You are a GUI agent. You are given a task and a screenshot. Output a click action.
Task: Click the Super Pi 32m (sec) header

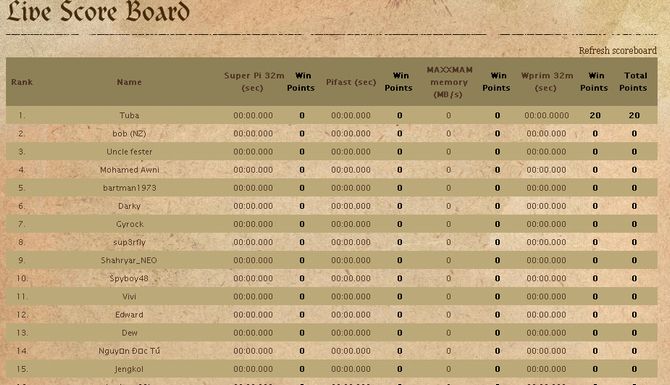tap(254, 82)
